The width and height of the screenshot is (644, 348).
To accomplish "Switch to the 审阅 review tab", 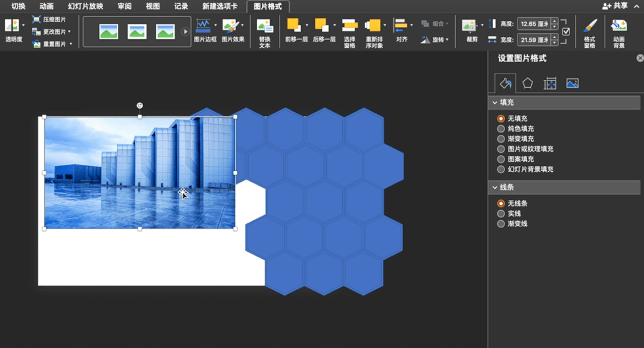I will (x=125, y=6).
